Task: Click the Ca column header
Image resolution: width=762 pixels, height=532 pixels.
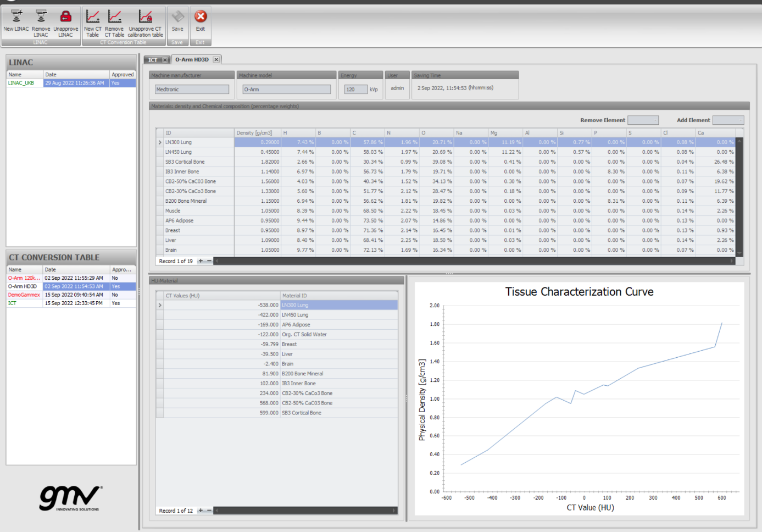Action: (x=715, y=132)
